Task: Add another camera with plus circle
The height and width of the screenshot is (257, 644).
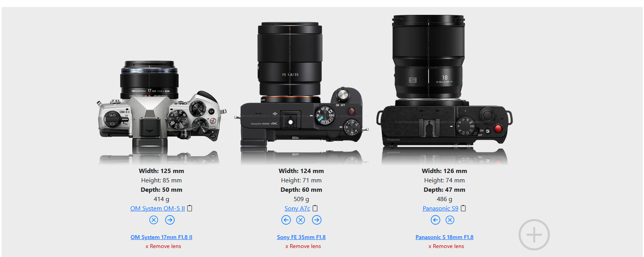Action: [534, 235]
